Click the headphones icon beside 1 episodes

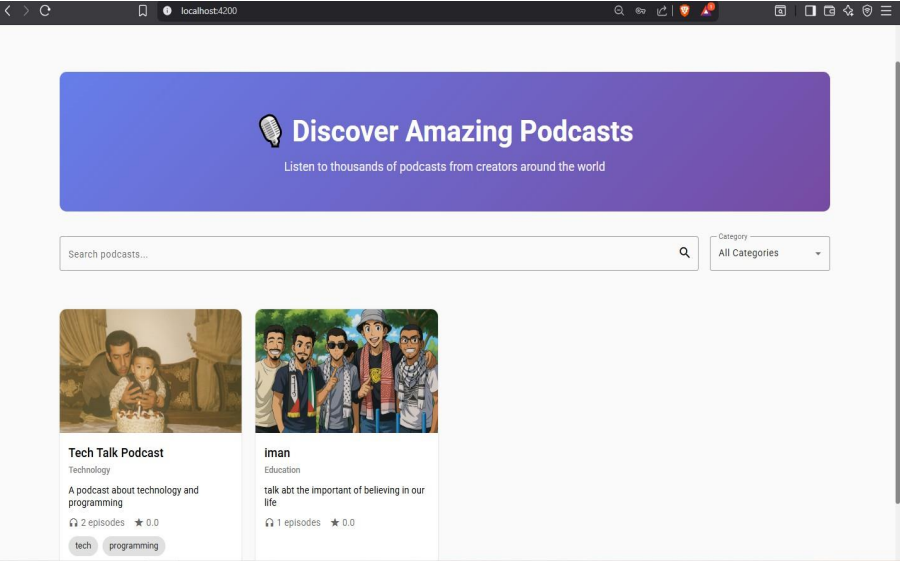tap(269, 522)
